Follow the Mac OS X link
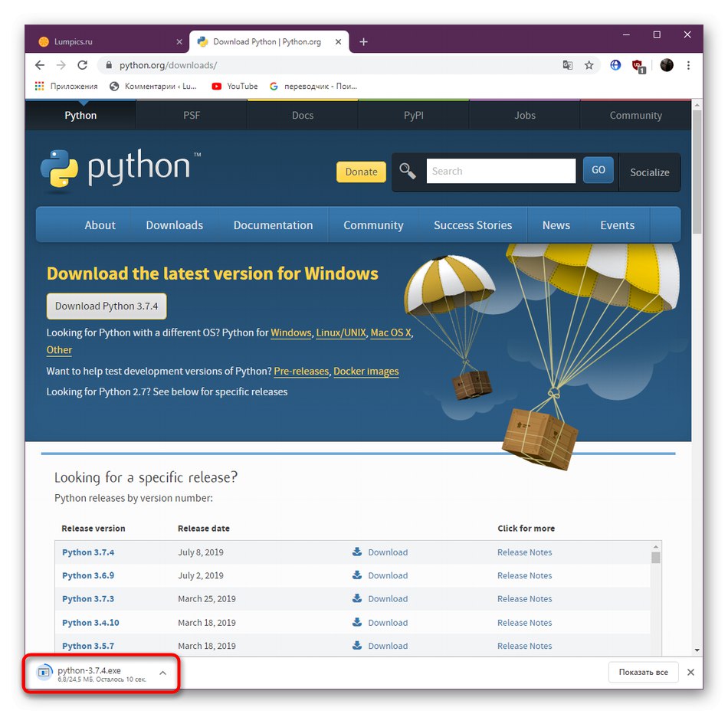The width and height of the screenshot is (728, 714). (391, 332)
